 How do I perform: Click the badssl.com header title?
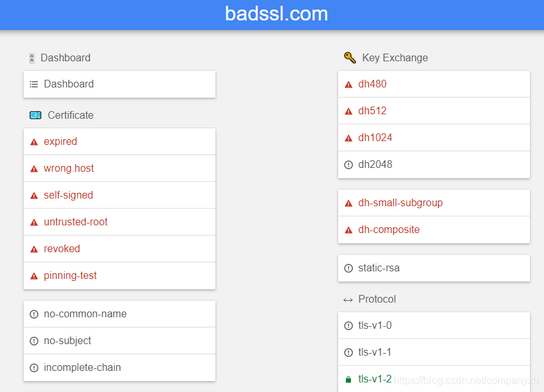click(x=276, y=13)
